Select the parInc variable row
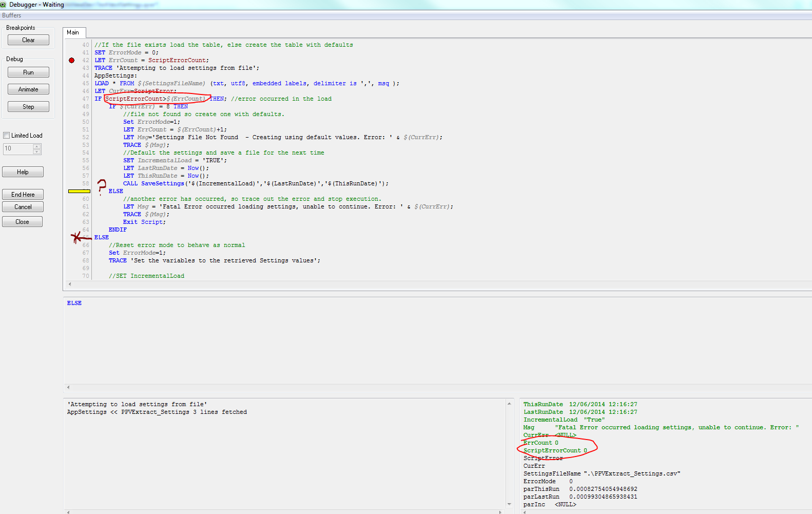This screenshot has width=812, height=514. click(x=550, y=504)
